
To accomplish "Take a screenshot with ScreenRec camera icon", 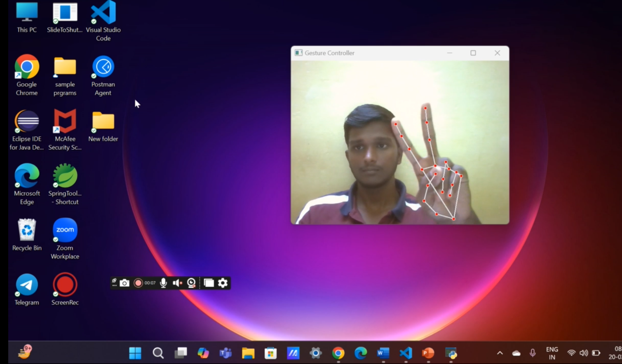I will 124,283.
